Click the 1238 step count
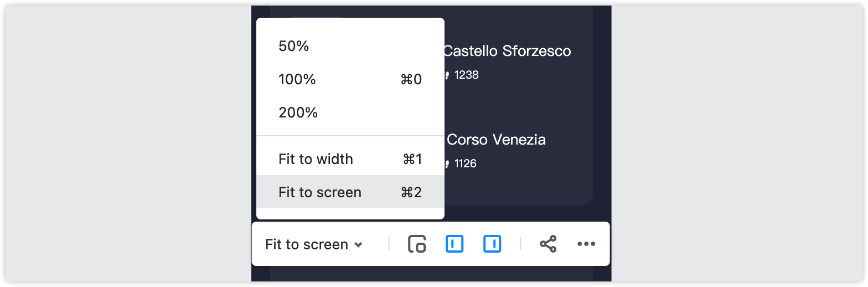 (466, 75)
